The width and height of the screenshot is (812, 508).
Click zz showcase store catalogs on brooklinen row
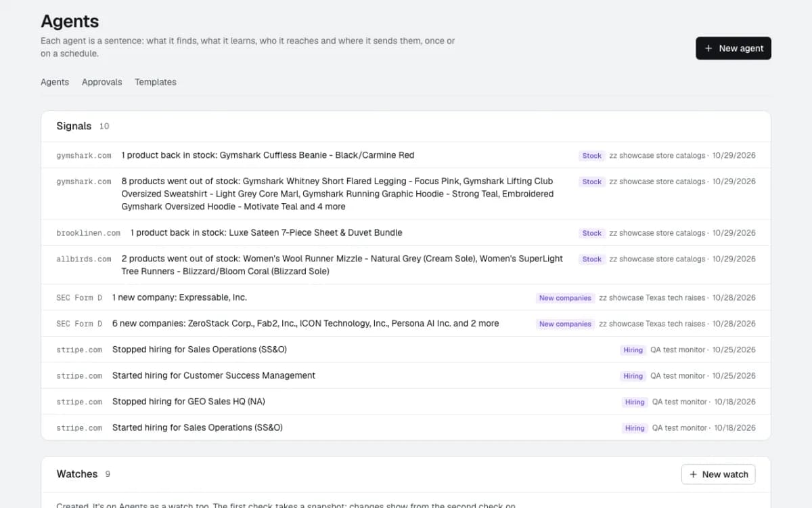pos(657,233)
